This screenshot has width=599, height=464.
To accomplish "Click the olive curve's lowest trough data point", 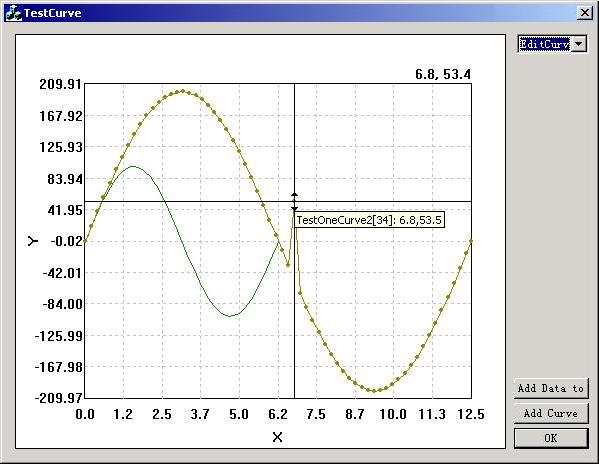I will click(374, 391).
